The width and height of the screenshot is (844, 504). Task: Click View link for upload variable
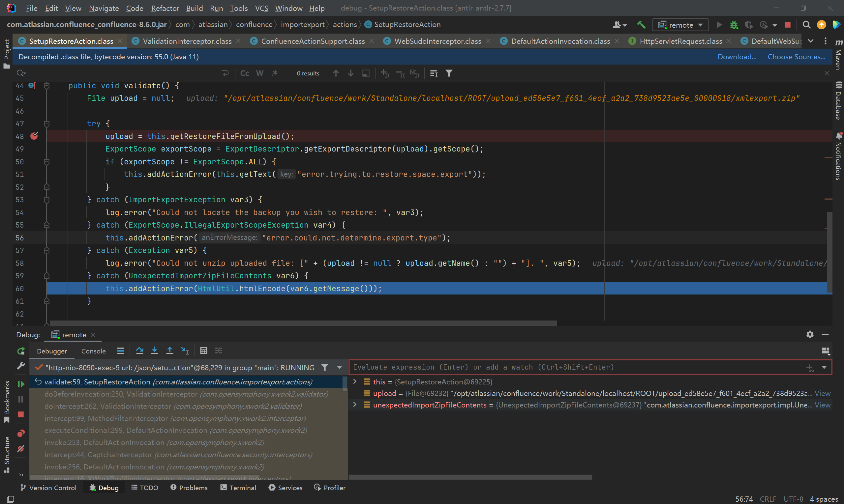point(823,393)
